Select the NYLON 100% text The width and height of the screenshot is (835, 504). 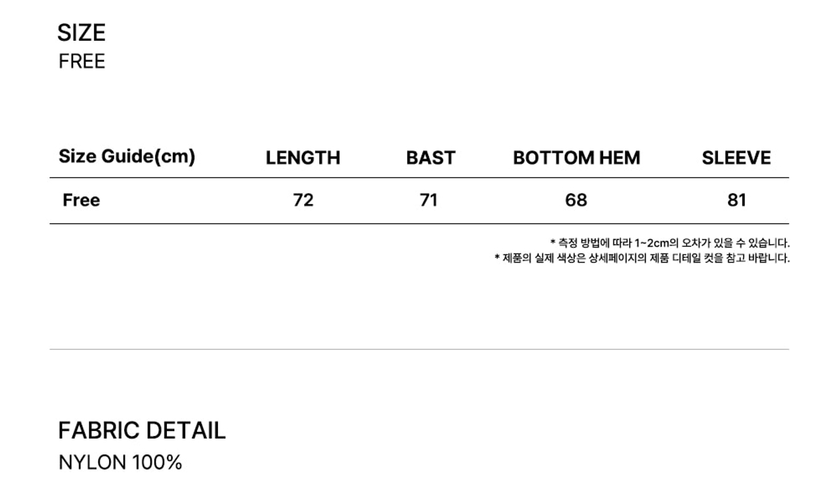(x=120, y=462)
